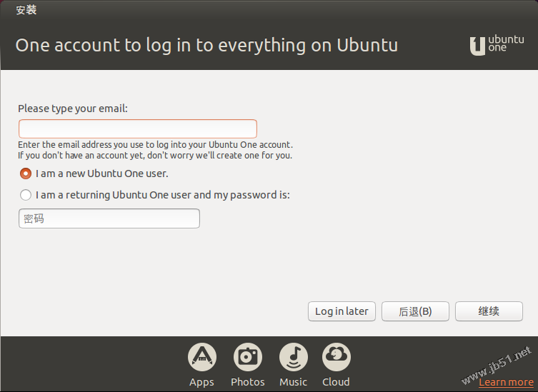
Task: Focus the email address input field
Action: click(137, 129)
